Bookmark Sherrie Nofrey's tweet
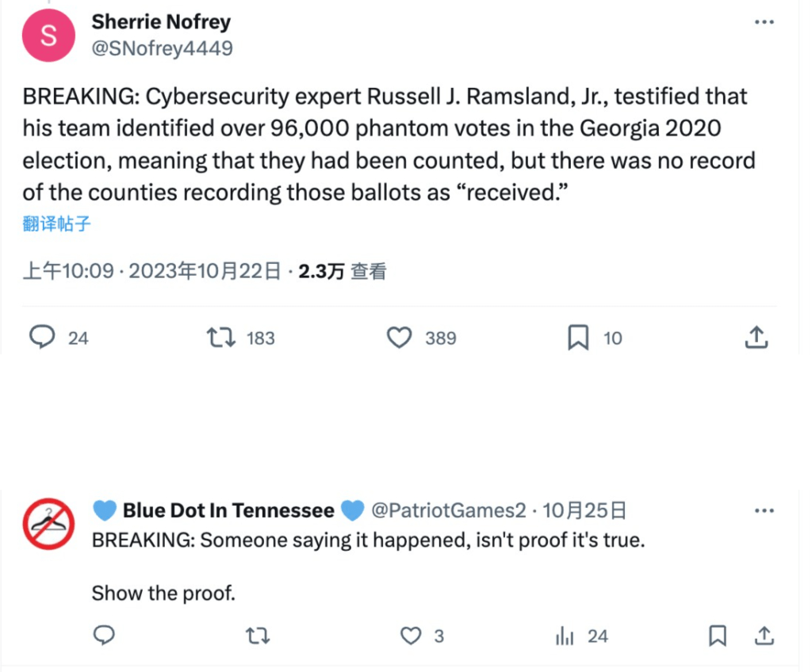This screenshot has width=812, height=672. click(579, 337)
